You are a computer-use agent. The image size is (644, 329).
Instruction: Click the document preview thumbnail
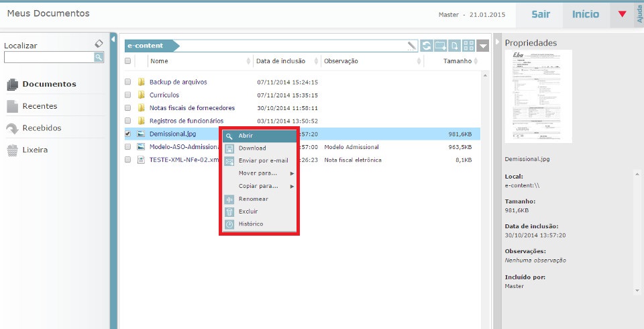(538, 97)
